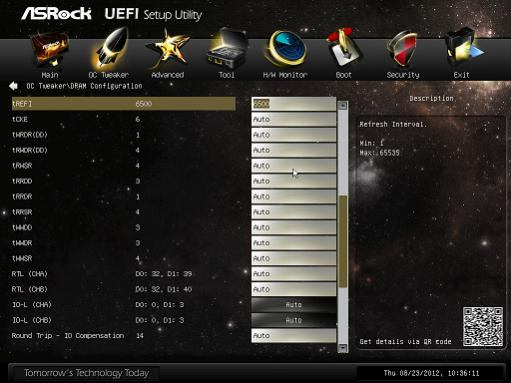This screenshot has width=511, height=383.
Task: Click the 'Get details via QR code' text
Action: click(405, 342)
